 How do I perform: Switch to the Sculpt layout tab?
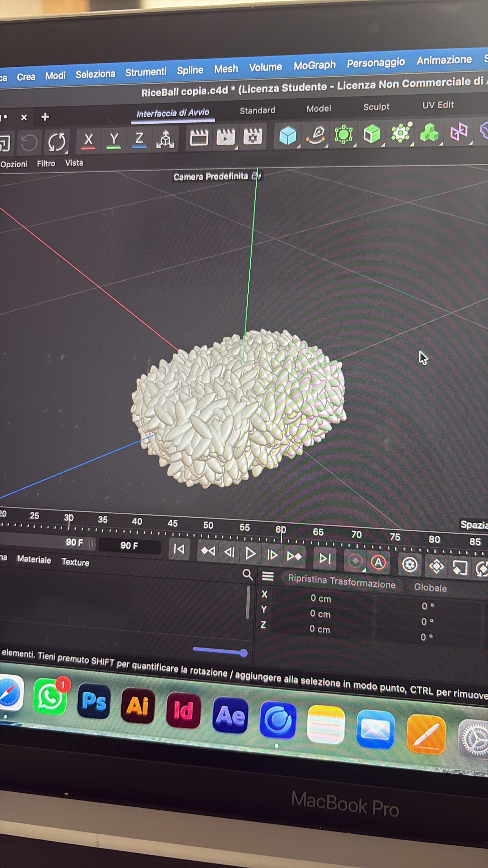376,107
